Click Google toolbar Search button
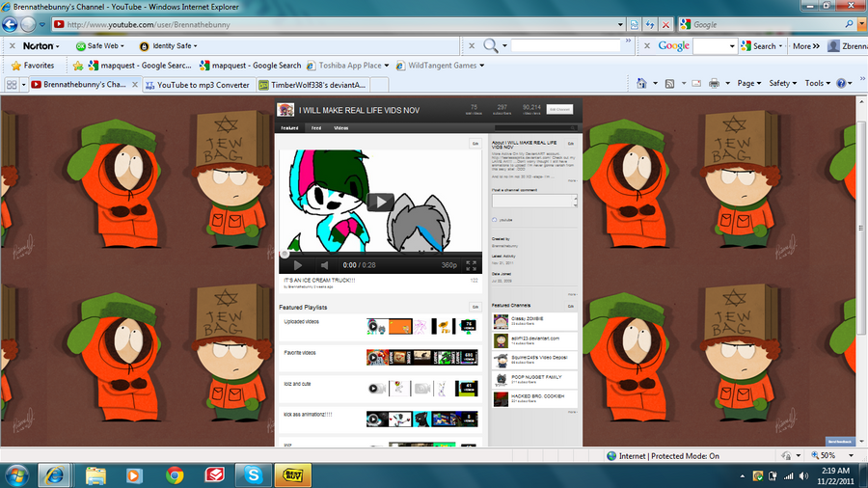Screen dimensions: 868x488 pos(762,46)
